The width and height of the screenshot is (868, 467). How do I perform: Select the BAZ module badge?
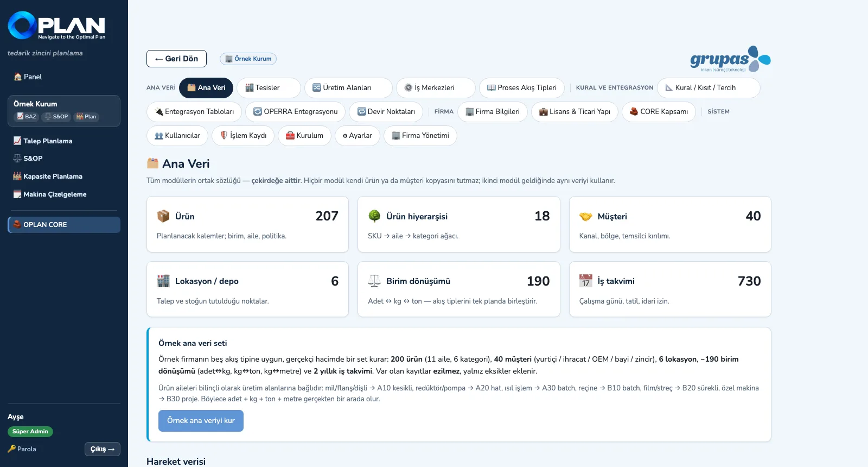26,117
